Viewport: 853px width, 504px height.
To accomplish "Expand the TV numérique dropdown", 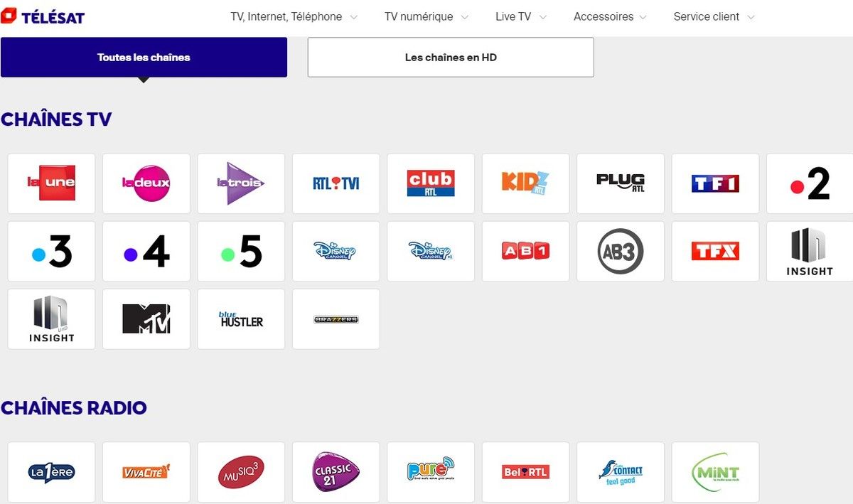I will pyautogui.click(x=426, y=16).
